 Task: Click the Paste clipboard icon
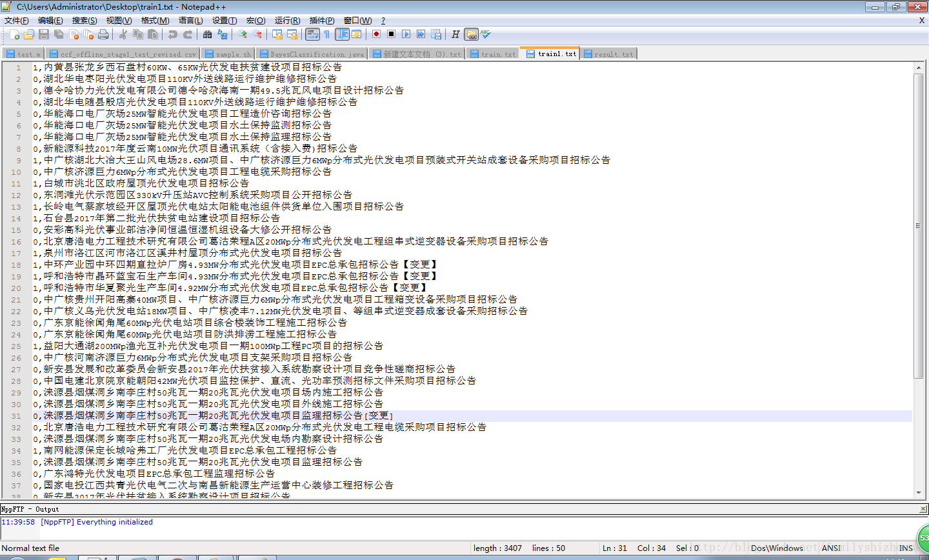tap(152, 34)
